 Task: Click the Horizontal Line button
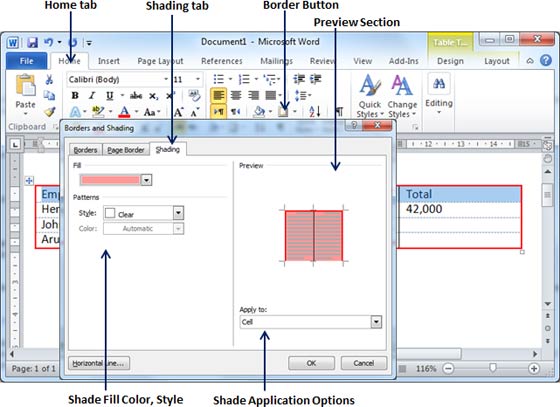coord(99,363)
